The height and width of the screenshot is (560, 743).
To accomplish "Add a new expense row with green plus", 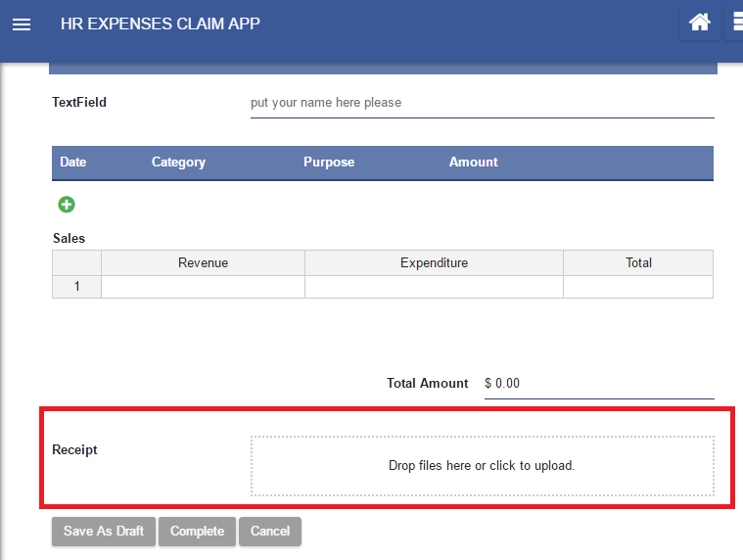I will coord(67,205).
